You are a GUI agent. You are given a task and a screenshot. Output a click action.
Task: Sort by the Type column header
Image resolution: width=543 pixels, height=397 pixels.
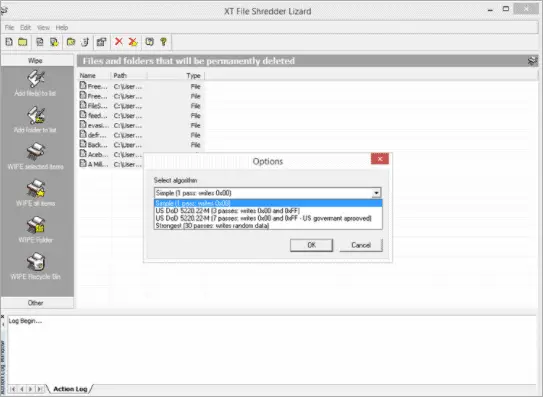click(x=176, y=76)
